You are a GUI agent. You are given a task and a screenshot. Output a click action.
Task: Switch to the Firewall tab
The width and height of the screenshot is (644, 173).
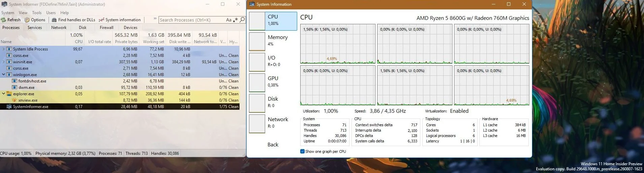click(107, 28)
